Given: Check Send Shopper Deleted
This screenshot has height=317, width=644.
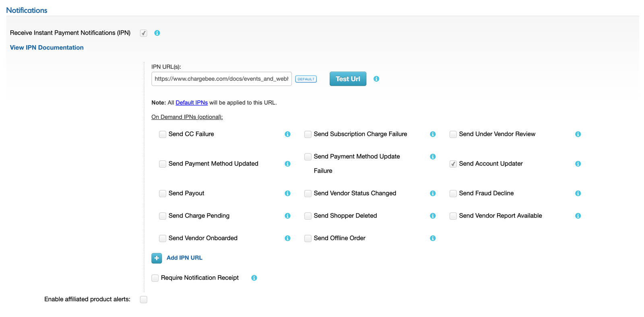Looking at the screenshot, I should 308,216.
